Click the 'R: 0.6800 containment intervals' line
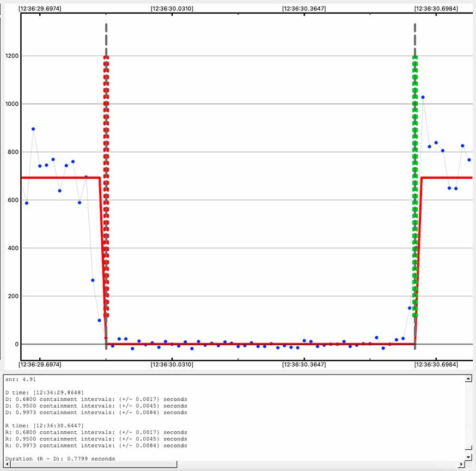The width and height of the screenshot is (476, 471). point(96,432)
